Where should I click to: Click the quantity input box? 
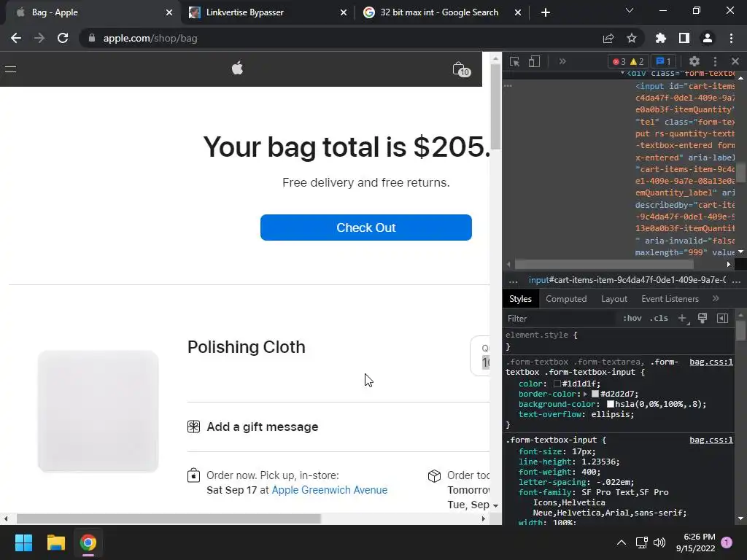coord(480,356)
